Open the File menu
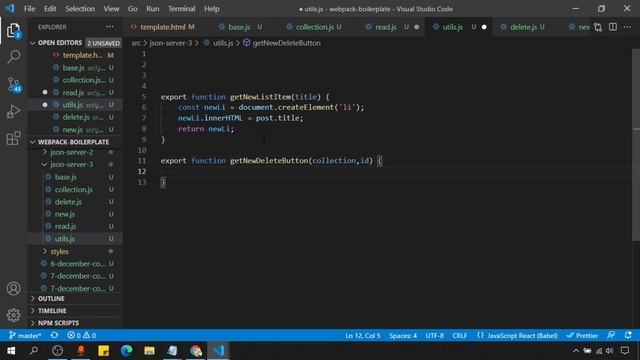Image resolution: width=640 pixels, height=360 pixels. click(29, 9)
